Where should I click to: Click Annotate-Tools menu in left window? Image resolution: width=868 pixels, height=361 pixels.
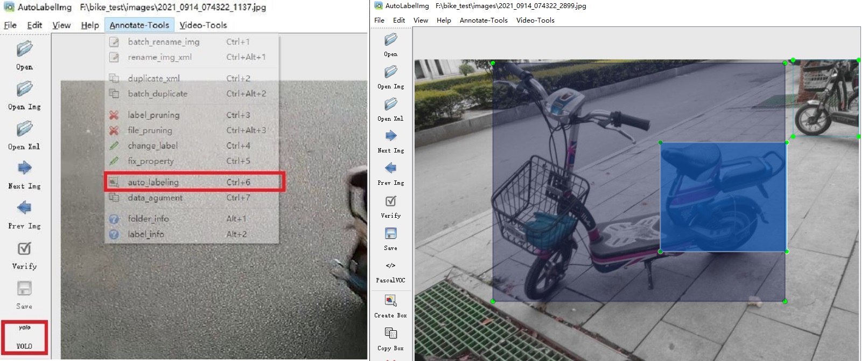pyautogui.click(x=139, y=25)
